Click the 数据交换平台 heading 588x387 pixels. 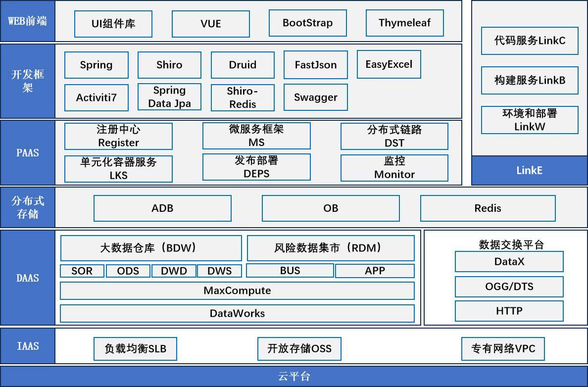point(511,245)
